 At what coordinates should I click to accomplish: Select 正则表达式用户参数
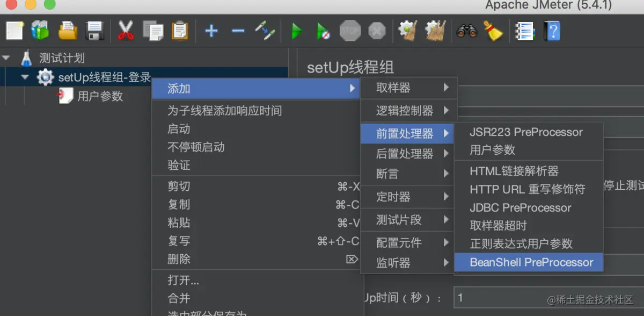tap(529, 243)
